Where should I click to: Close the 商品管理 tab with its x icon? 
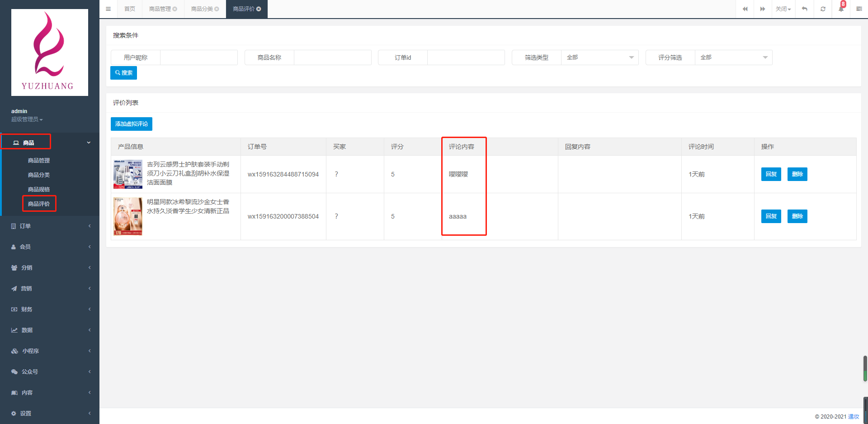[175, 9]
